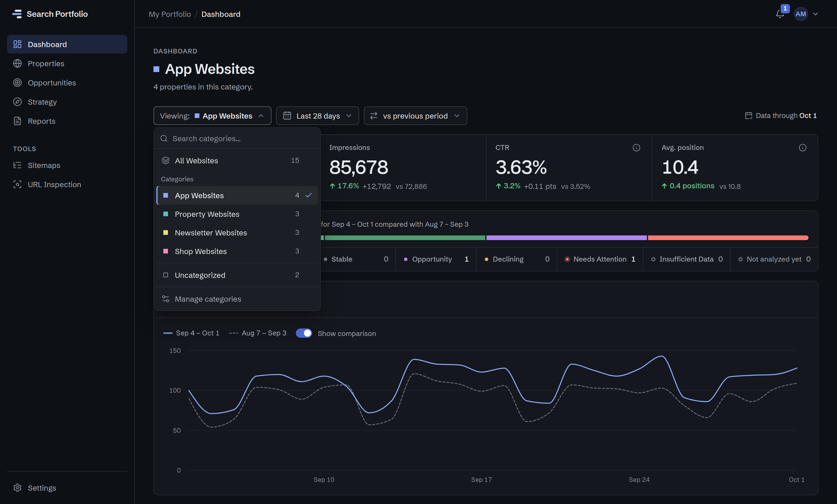Click the purple Opportunity status bar segment

tap(566, 238)
